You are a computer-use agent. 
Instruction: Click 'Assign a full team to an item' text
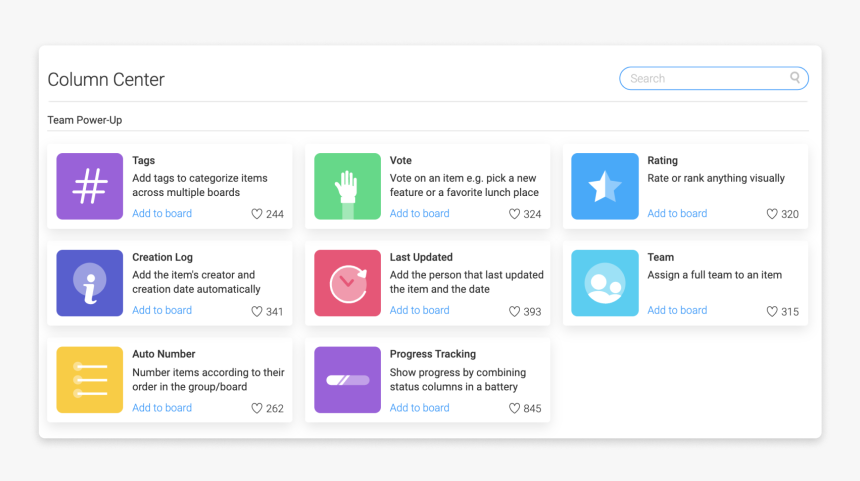[x=715, y=275]
